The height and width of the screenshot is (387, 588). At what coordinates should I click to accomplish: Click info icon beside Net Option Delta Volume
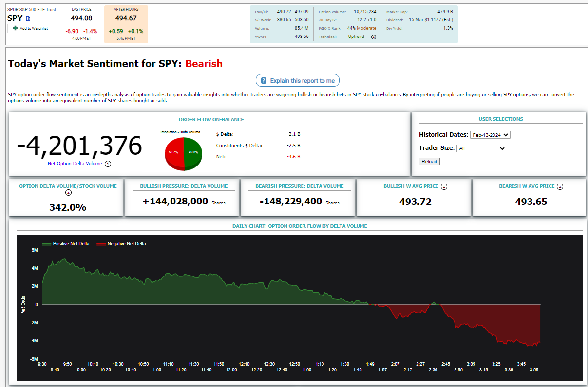tap(108, 164)
